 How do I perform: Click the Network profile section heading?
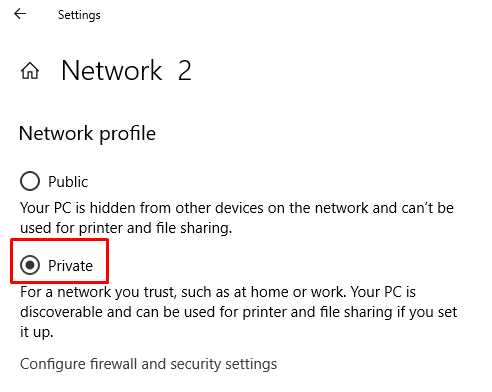pyautogui.click(x=87, y=134)
